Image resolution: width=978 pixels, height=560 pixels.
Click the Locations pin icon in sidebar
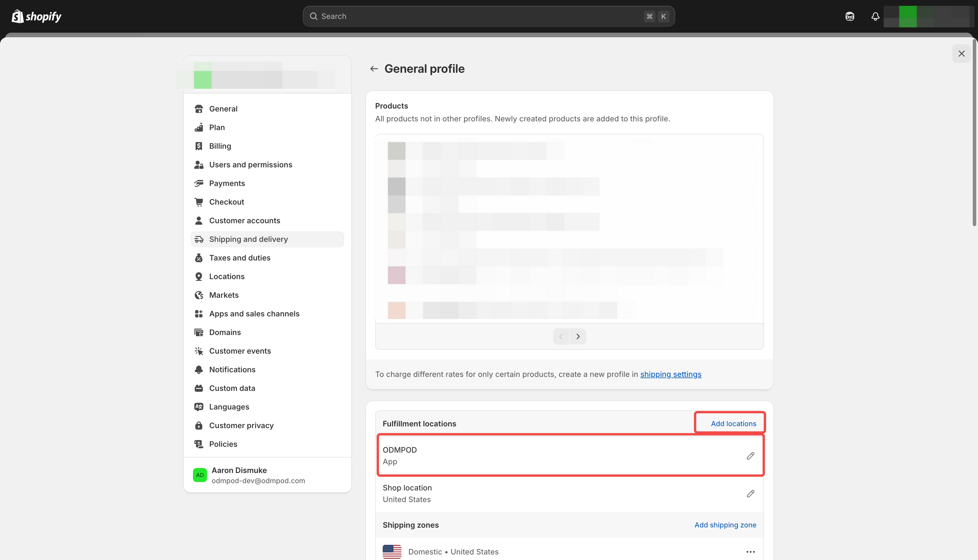point(199,277)
